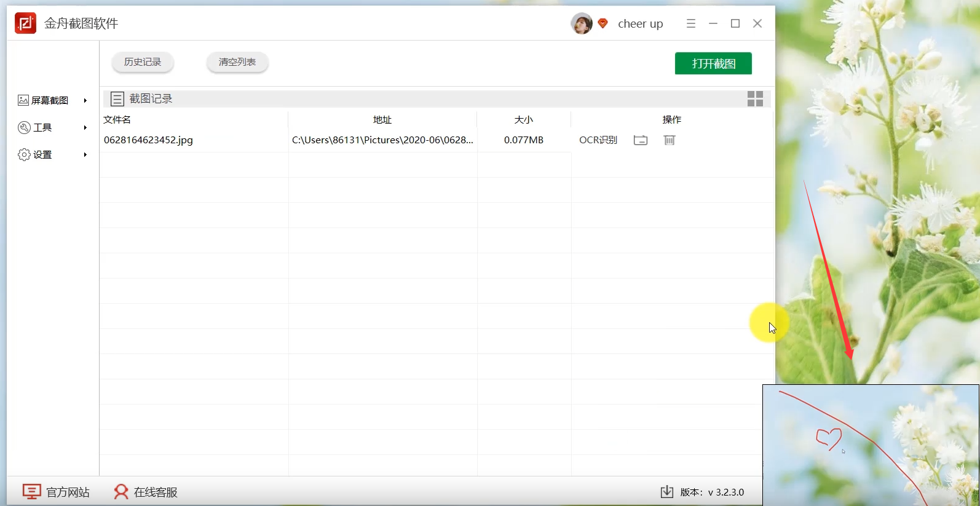Click the 地址 column header
980x506 pixels.
[x=382, y=120]
